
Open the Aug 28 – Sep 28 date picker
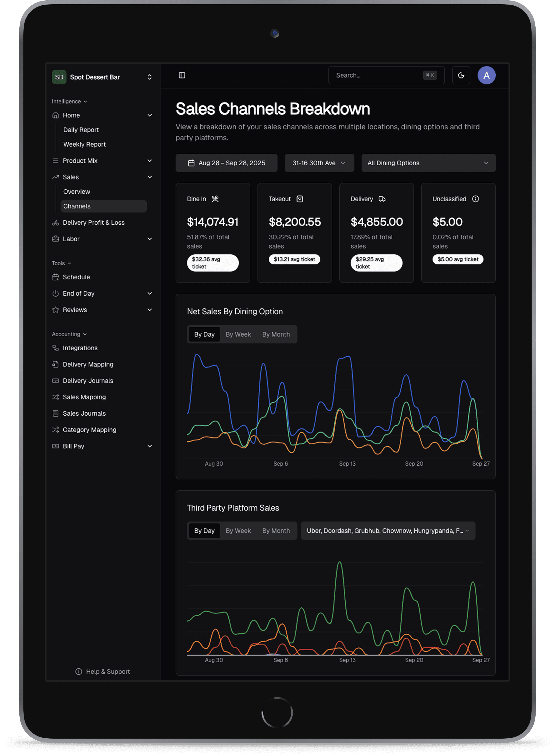tap(226, 163)
